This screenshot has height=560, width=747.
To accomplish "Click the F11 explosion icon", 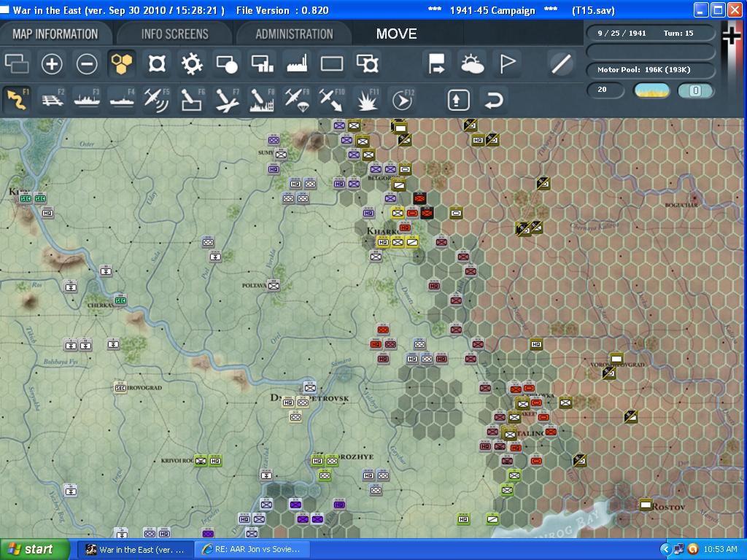I will pos(368,99).
